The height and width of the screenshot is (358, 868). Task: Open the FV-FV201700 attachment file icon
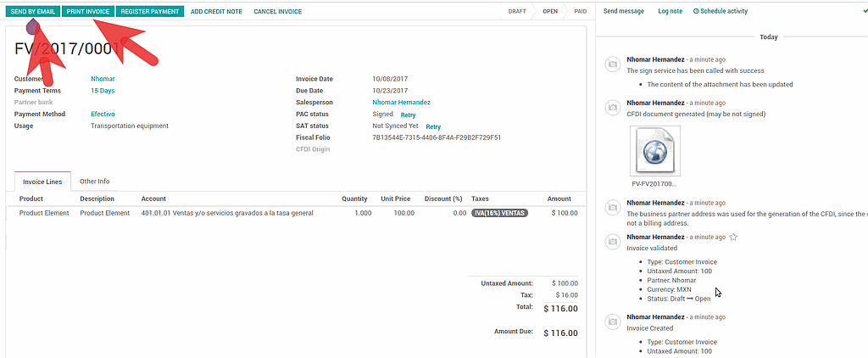tap(654, 151)
